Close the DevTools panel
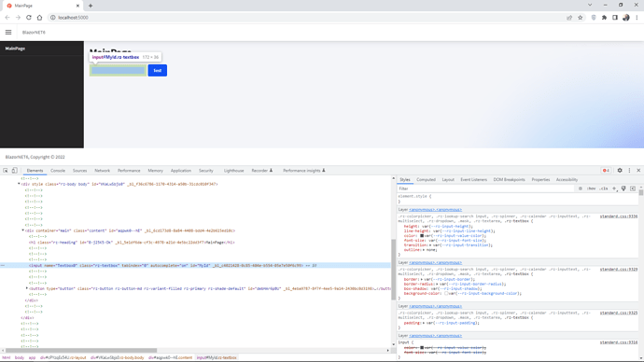This screenshot has height=362, width=644. pyautogui.click(x=638, y=171)
